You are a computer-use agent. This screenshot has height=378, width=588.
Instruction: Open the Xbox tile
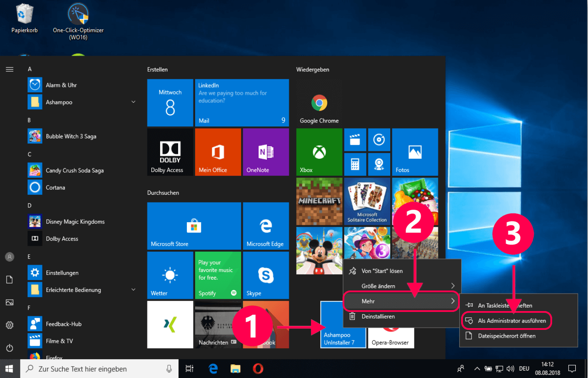(x=319, y=151)
